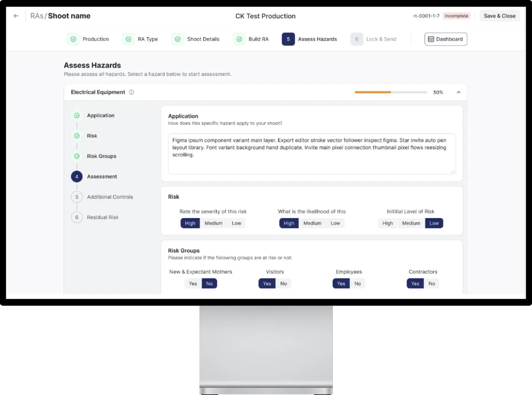Click the Electrical Equipment info icon
This screenshot has height=395, width=532.
131,92
